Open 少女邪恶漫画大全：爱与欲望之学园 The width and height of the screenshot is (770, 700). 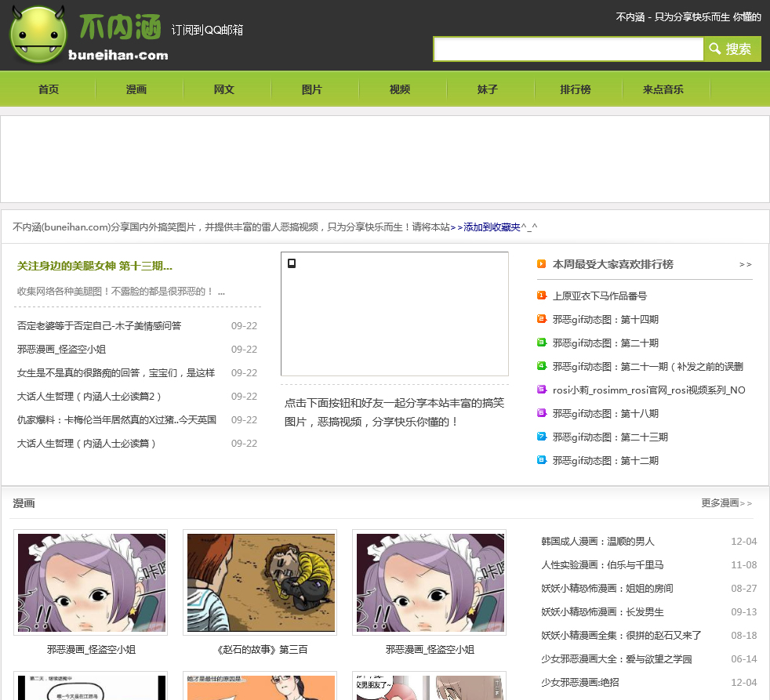tap(616, 659)
